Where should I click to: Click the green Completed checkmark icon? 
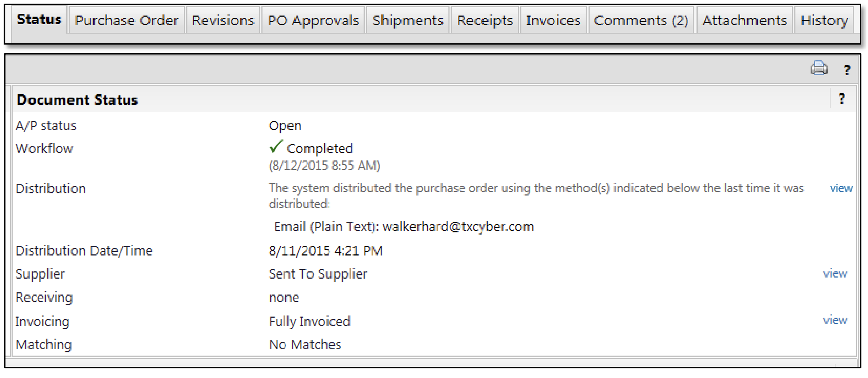pos(275,147)
